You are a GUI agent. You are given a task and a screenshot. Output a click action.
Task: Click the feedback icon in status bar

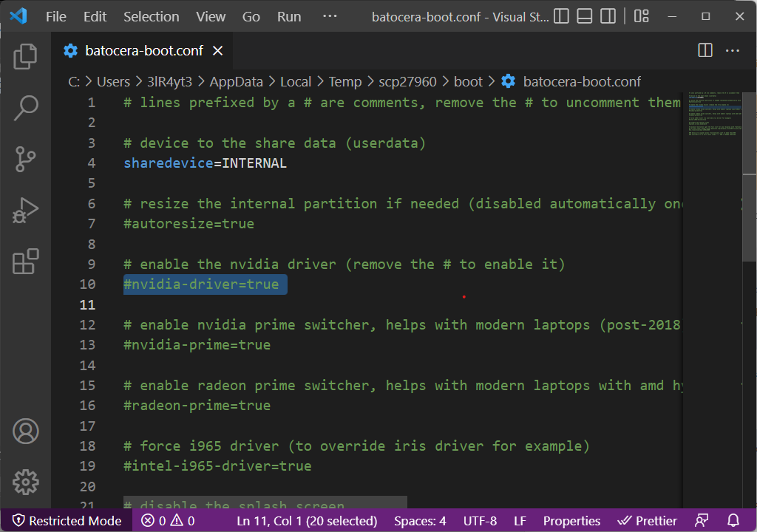point(702,520)
